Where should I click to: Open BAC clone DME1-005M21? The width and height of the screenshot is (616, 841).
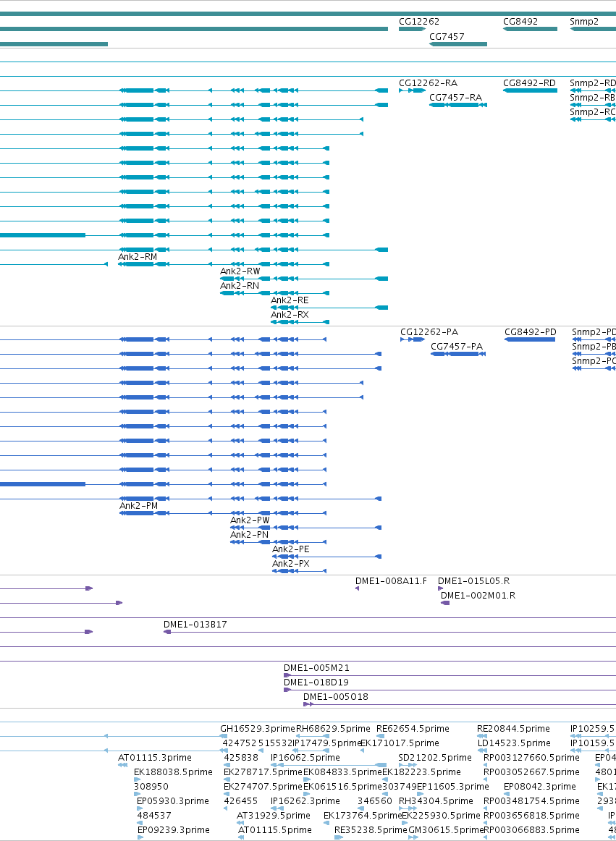(316, 668)
